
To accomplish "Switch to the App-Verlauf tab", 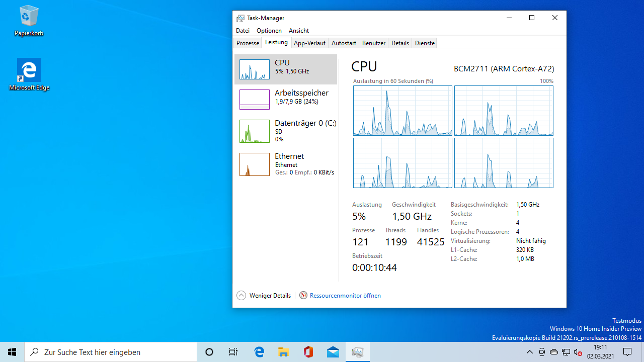I will (309, 43).
